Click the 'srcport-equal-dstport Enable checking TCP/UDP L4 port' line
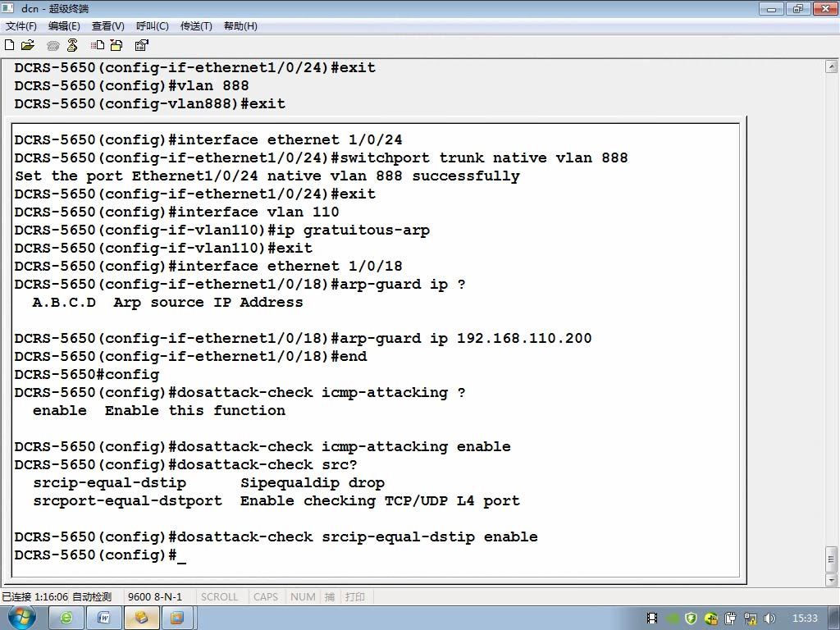The width and height of the screenshot is (840, 630). pyautogui.click(x=276, y=501)
